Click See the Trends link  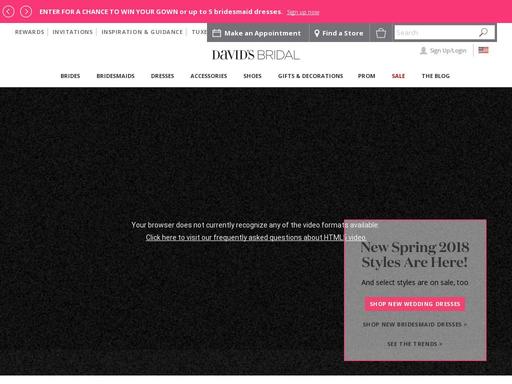click(415, 344)
